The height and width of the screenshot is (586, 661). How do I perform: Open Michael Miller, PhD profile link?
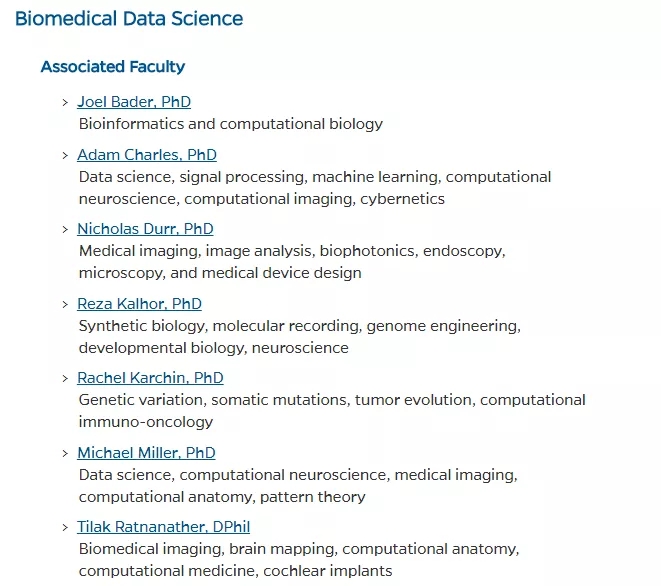coord(146,453)
